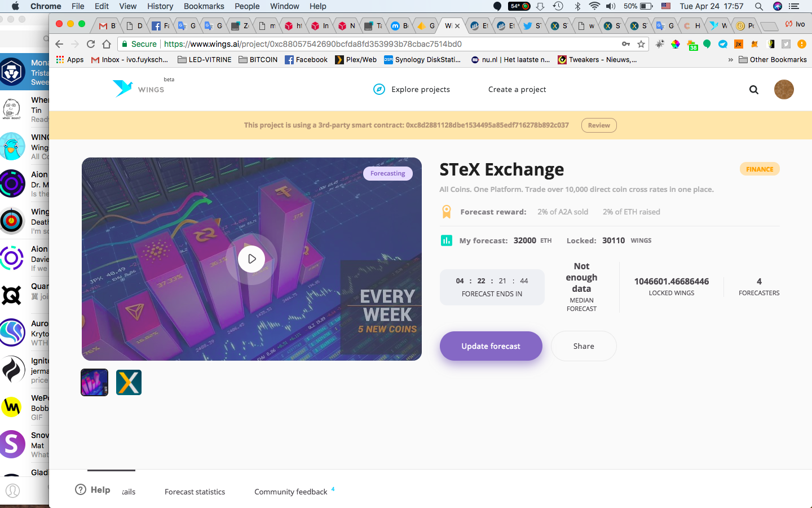Click the MetaMask fox extension icon
Viewport: 812px width, 508px height.
(x=754, y=44)
